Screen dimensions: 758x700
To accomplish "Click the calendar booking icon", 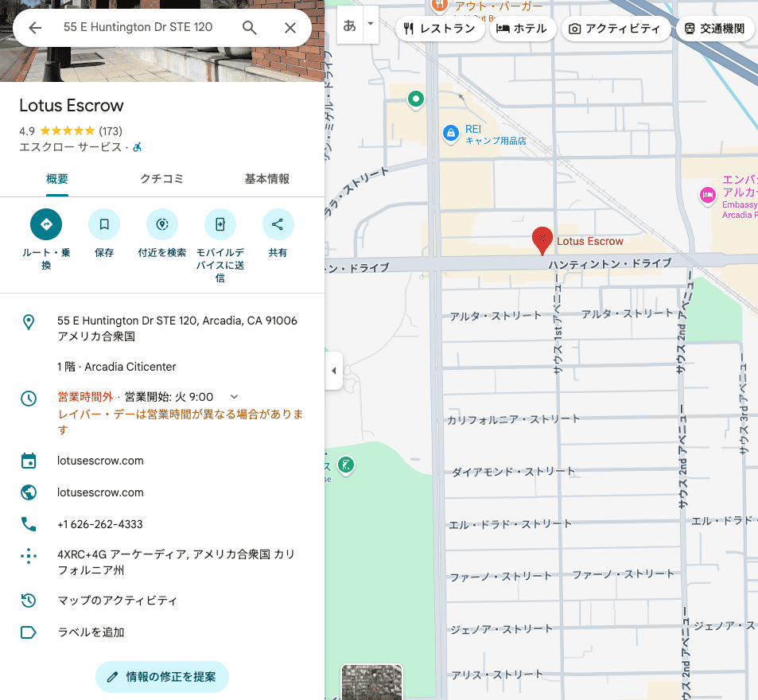I will click(x=29, y=461).
